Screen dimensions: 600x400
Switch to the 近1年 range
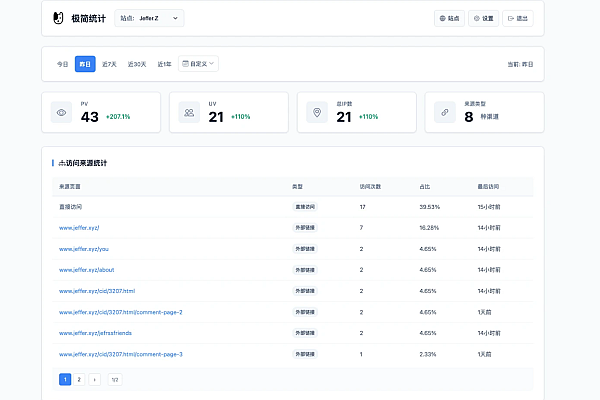(164, 64)
